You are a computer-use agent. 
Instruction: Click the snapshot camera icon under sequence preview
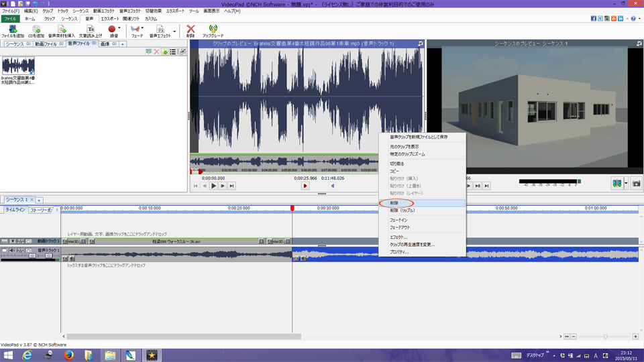tap(636, 184)
